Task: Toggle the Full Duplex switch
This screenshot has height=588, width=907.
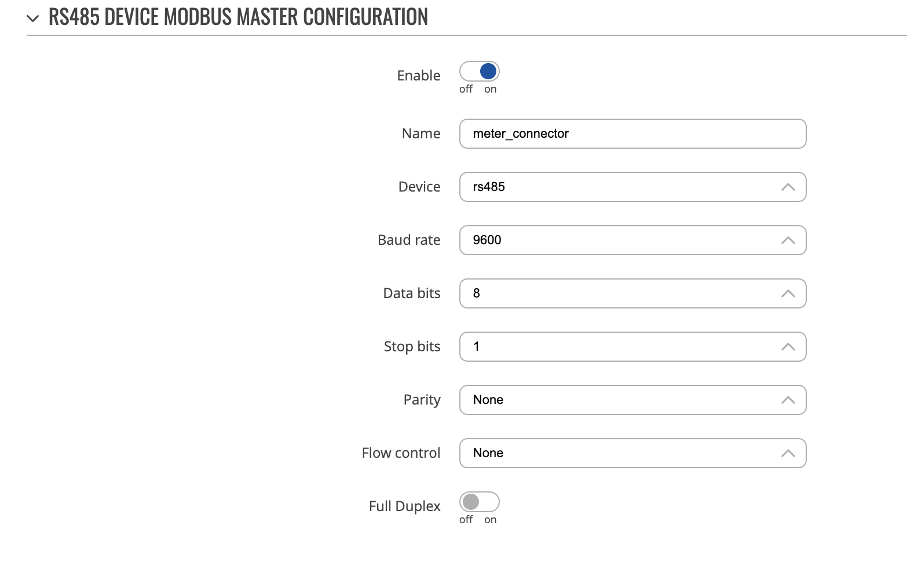Action: 480,502
